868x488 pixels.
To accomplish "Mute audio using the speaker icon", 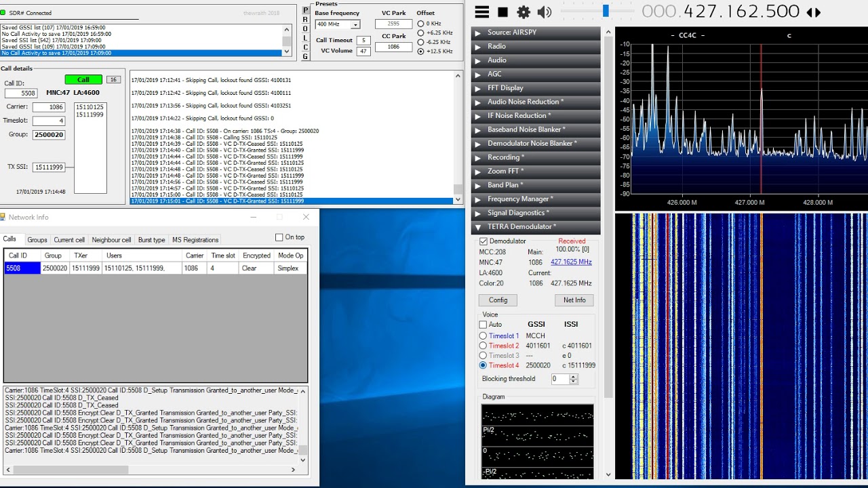I will (544, 12).
